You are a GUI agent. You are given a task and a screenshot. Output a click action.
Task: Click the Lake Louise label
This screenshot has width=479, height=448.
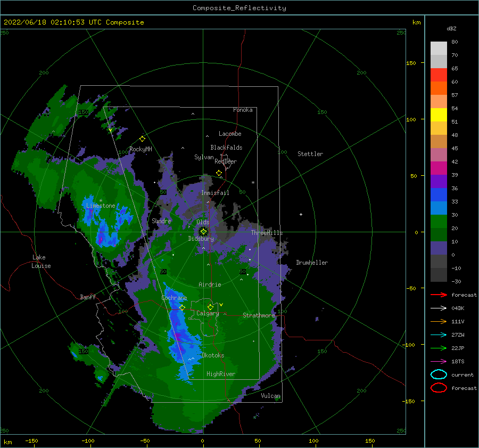click(x=41, y=262)
